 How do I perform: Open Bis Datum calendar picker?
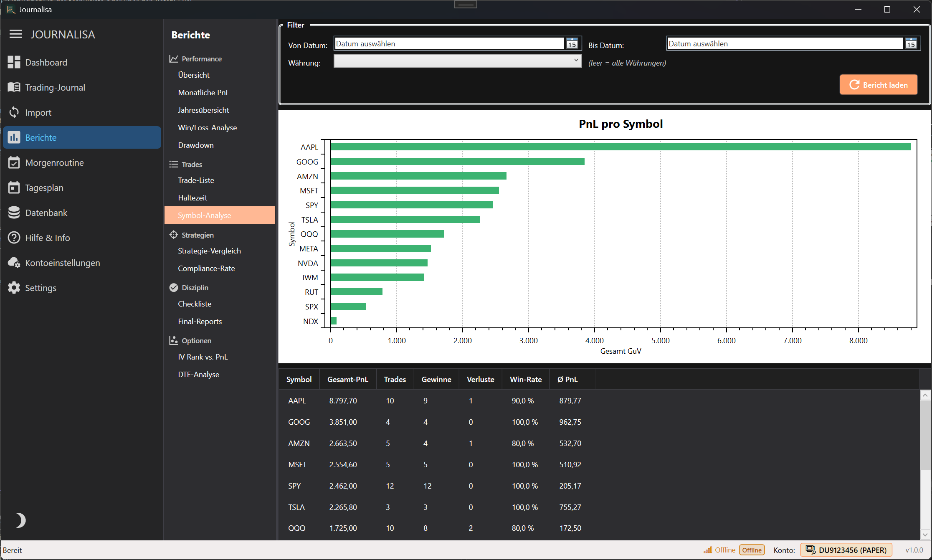911,43
